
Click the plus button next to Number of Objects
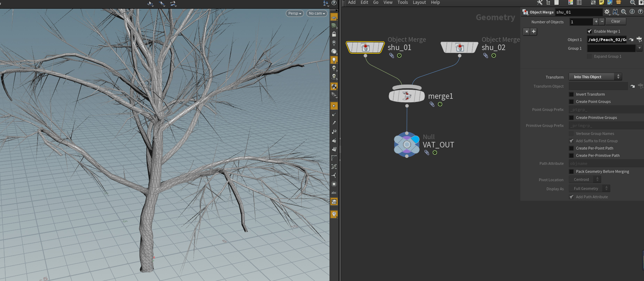596,22
